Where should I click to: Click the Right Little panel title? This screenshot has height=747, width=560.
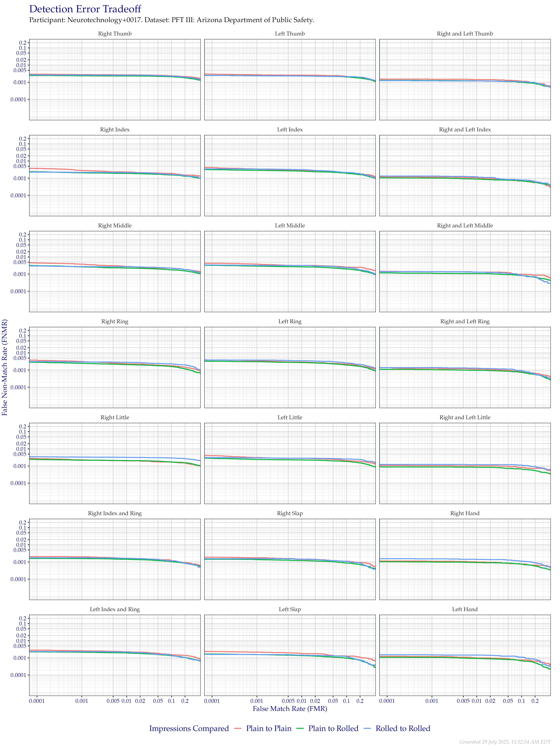coord(115,417)
